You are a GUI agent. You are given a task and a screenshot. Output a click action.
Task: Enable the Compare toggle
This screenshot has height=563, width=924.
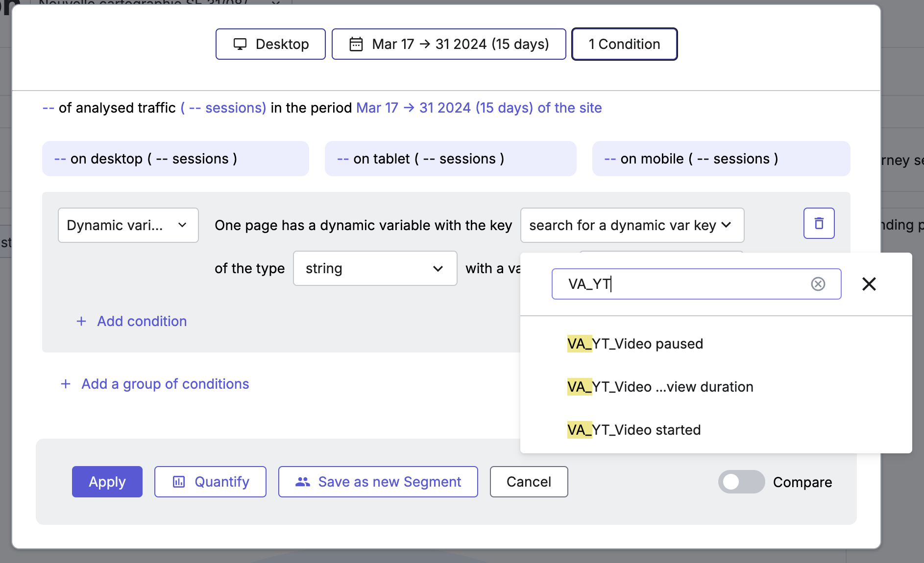click(742, 482)
